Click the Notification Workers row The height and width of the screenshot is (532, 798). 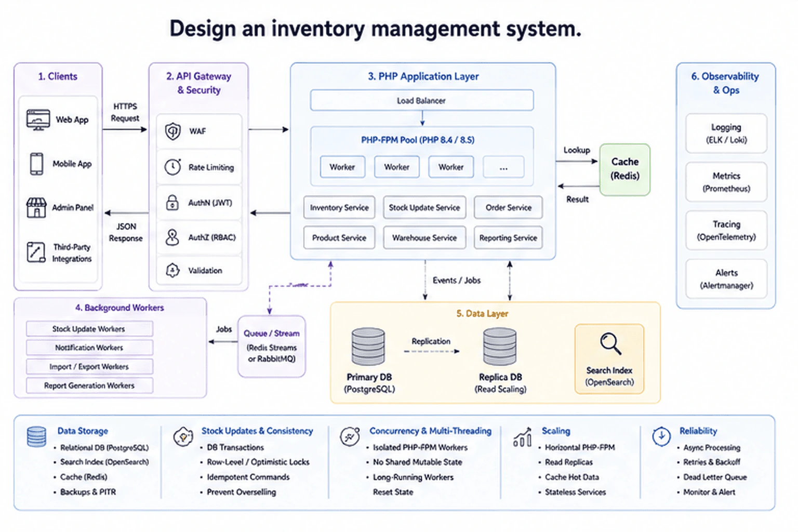[89, 348]
